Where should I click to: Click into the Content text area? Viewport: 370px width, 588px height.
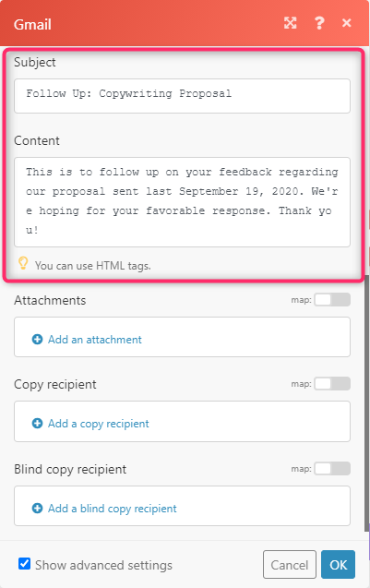click(182, 202)
